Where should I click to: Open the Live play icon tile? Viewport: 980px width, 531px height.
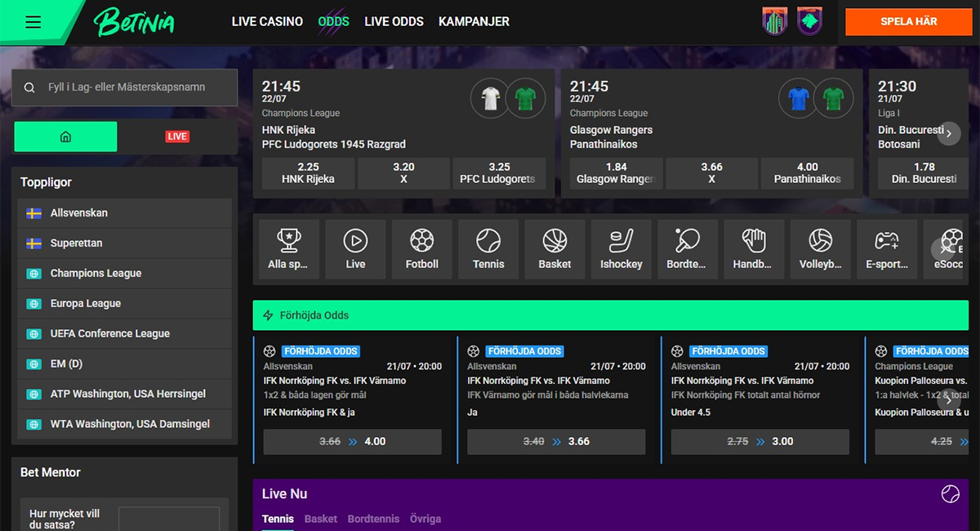[355, 249]
